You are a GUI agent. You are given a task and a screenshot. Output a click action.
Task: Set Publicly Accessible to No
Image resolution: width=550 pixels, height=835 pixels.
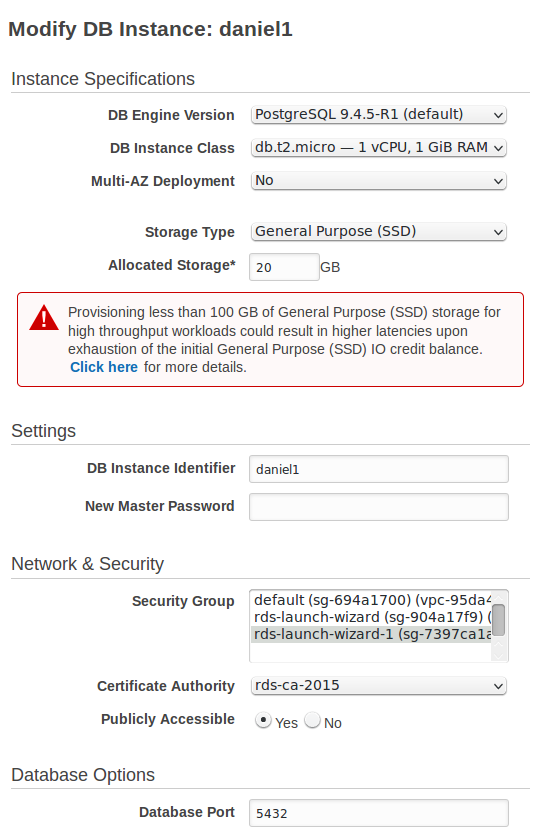click(x=313, y=721)
